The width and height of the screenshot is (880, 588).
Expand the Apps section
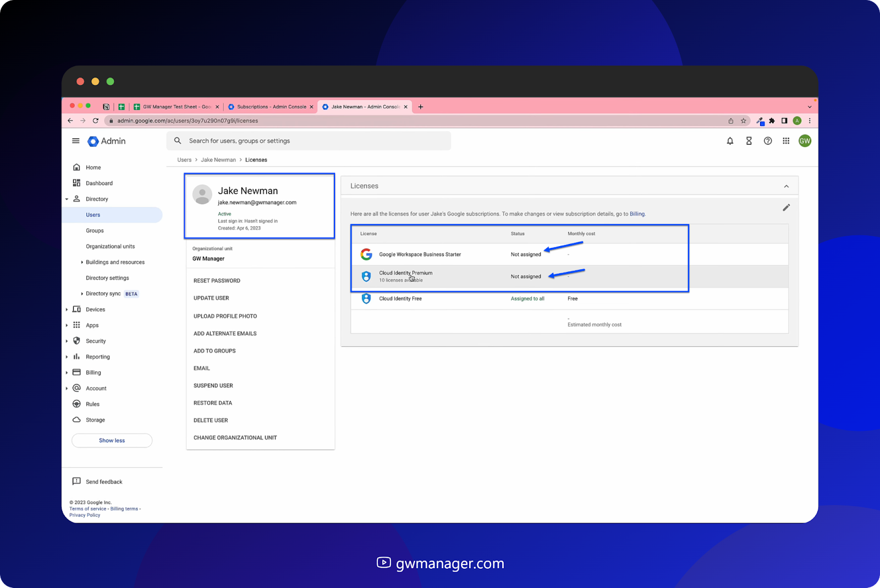[x=67, y=326]
